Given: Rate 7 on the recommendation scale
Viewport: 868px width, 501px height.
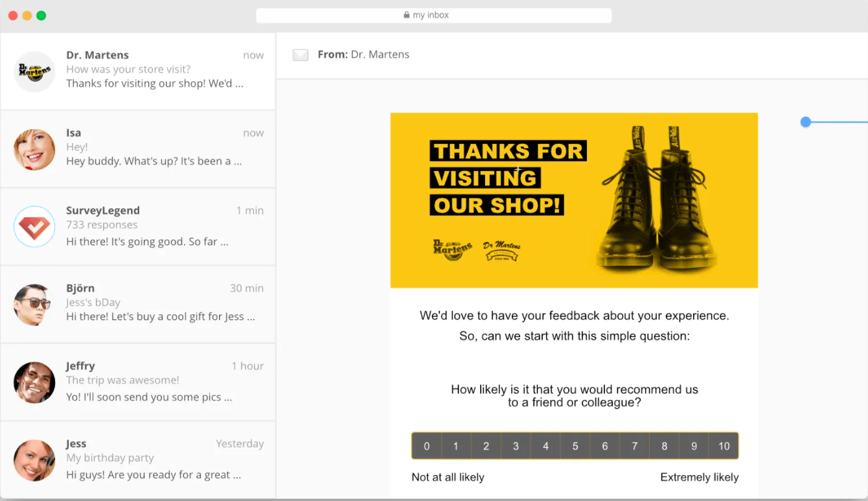Looking at the screenshot, I should click(635, 446).
